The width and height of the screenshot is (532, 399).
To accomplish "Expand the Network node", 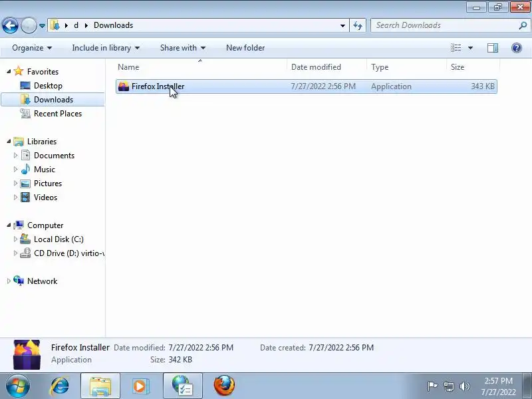I will pyautogui.click(x=9, y=281).
